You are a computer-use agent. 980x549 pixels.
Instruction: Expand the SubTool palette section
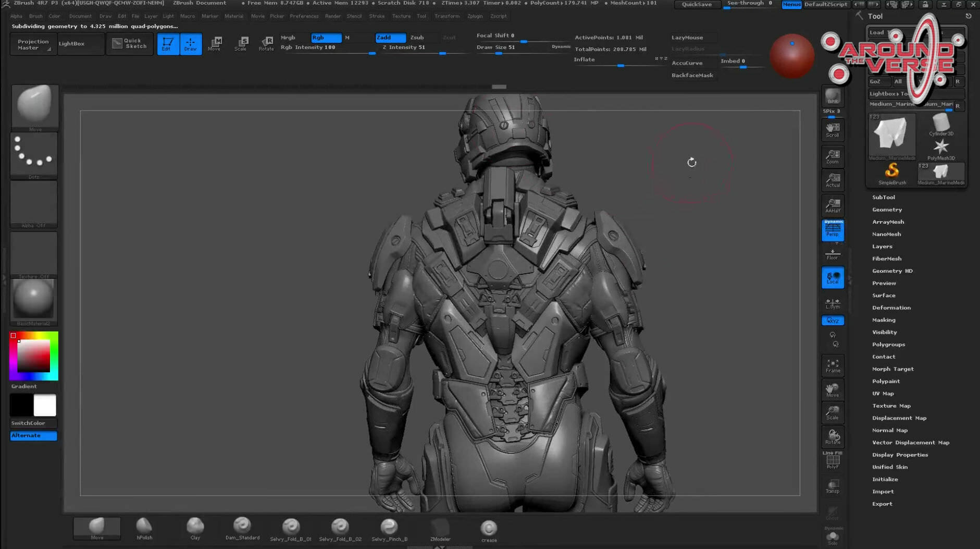(x=884, y=197)
